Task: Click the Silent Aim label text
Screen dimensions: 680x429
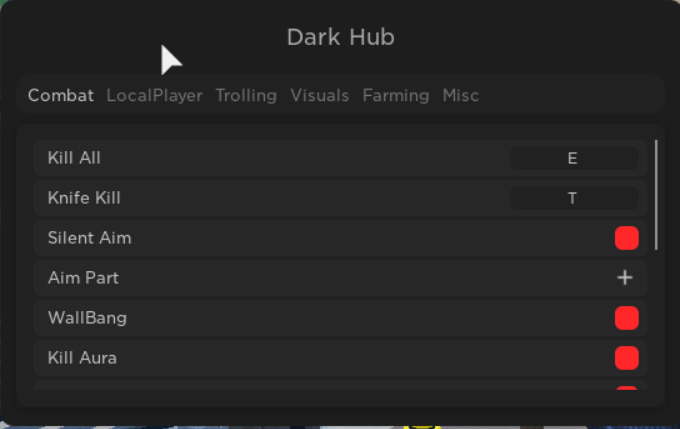Action: (89, 238)
